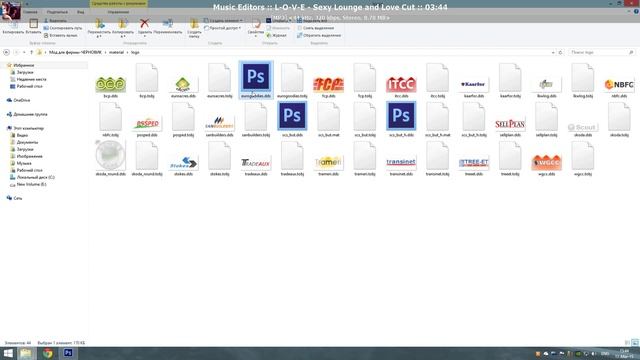Select the kaarfor.dds logo file
This screenshot has width=640, height=360.
[x=474, y=86]
